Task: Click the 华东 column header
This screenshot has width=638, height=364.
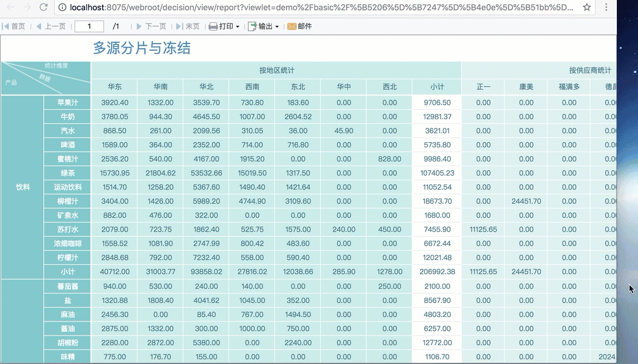Action: pyautogui.click(x=115, y=87)
